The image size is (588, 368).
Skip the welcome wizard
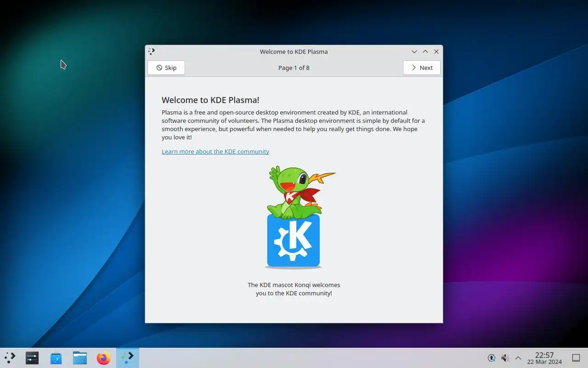[166, 68]
